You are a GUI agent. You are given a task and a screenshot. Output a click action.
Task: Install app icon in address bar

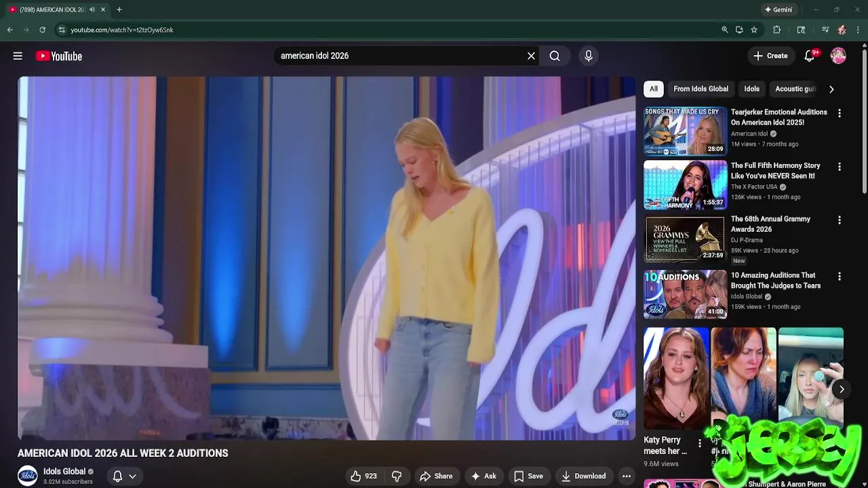(x=739, y=30)
